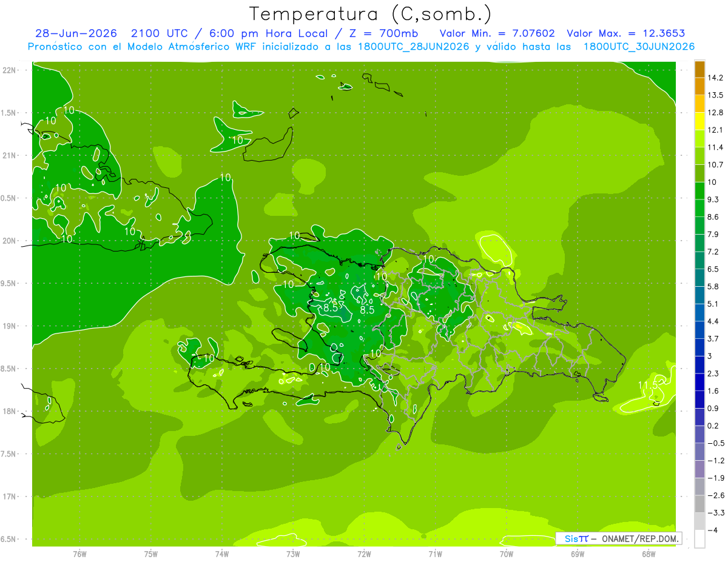Click the '68W' longitude axis label
The image size is (728, 562).
(649, 554)
